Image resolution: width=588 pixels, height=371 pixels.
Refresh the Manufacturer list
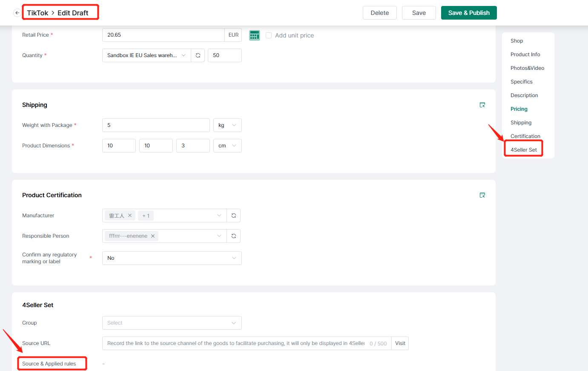234,216
